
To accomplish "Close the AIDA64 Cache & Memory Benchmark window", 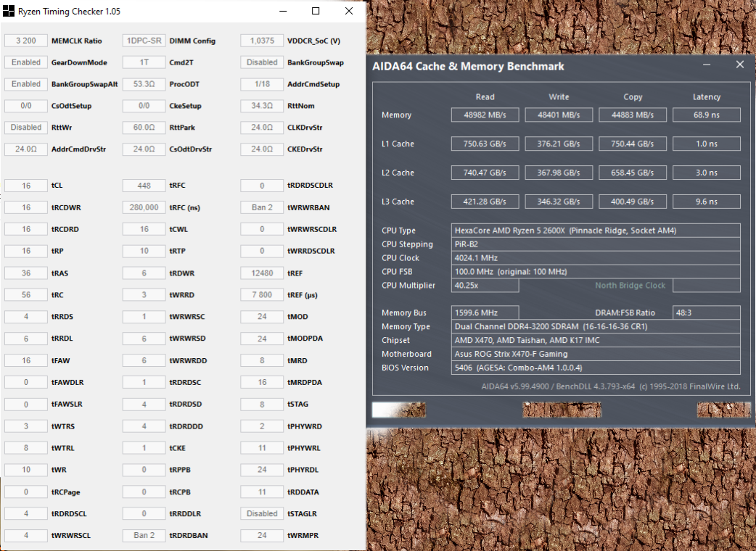I will pyautogui.click(x=739, y=65).
